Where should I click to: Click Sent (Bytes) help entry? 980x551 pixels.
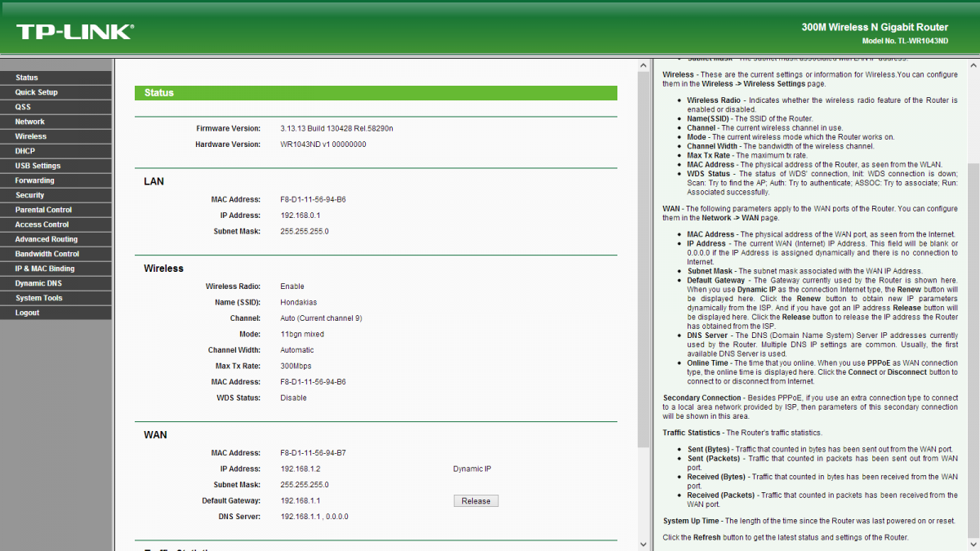coord(819,449)
